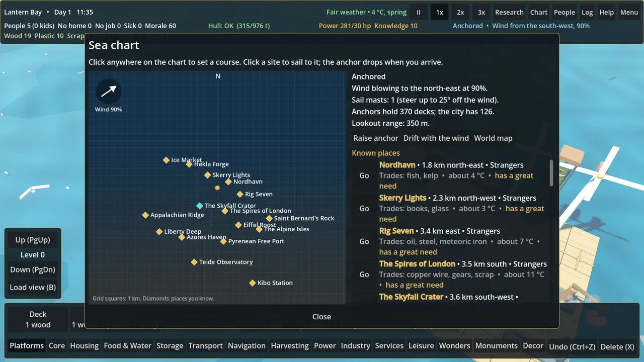This screenshot has height=362, width=644.
Task: Open the People panel
Action: tap(565, 12)
